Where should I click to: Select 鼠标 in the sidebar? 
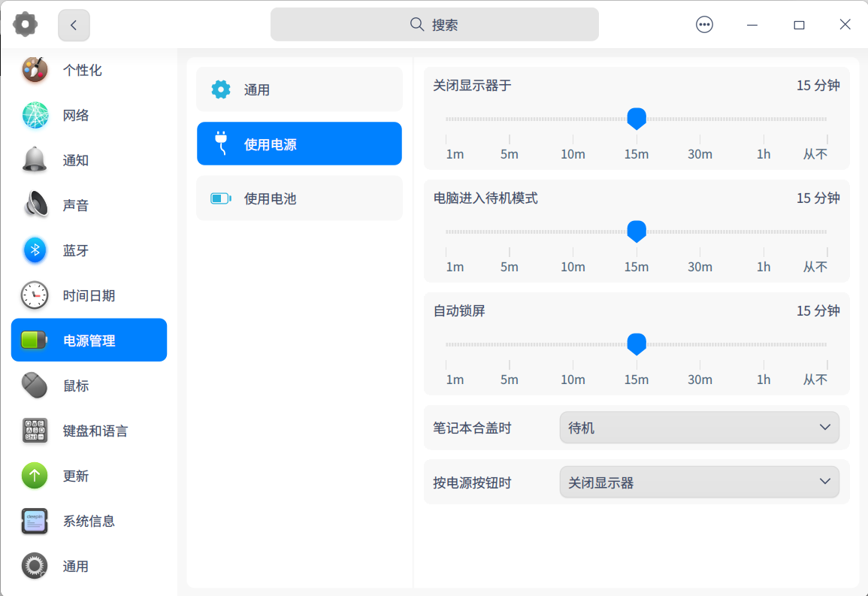coord(89,385)
